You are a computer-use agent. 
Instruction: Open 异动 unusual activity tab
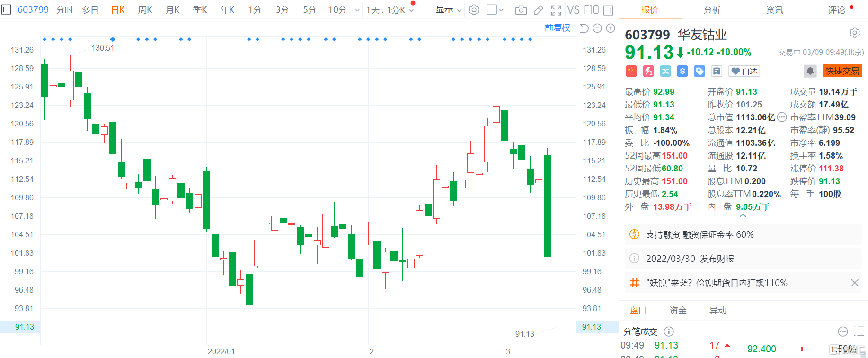[x=717, y=311]
